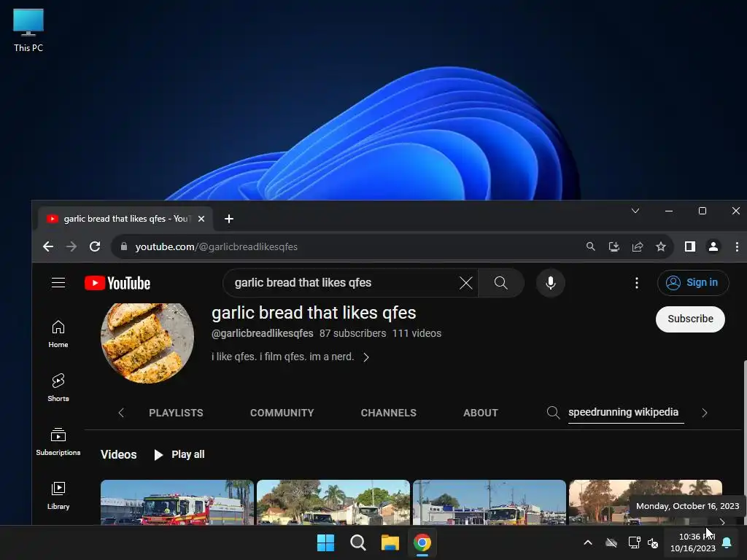Reload the YouTube page
The height and width of the screenshot is (560, 747).
coord(95,246)
